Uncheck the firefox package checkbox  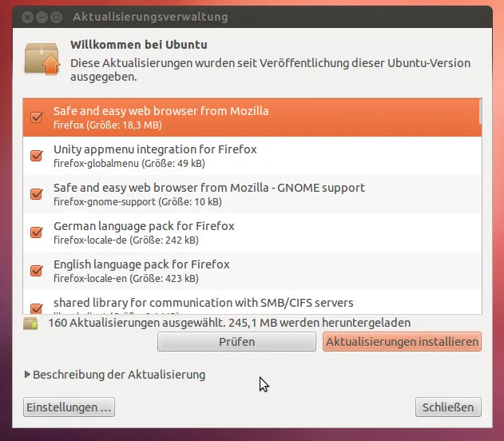click(x=36, y=117)
